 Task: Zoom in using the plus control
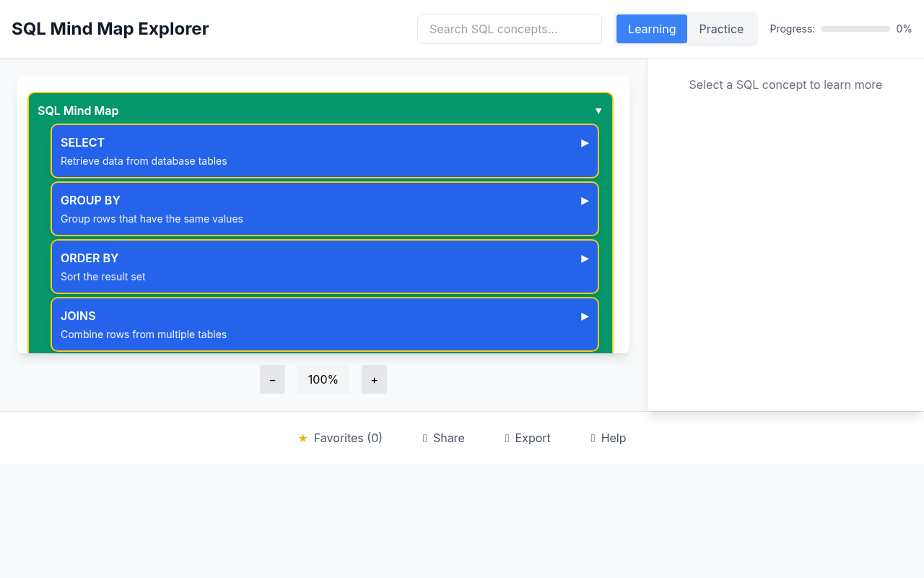(x=374, y=379)
